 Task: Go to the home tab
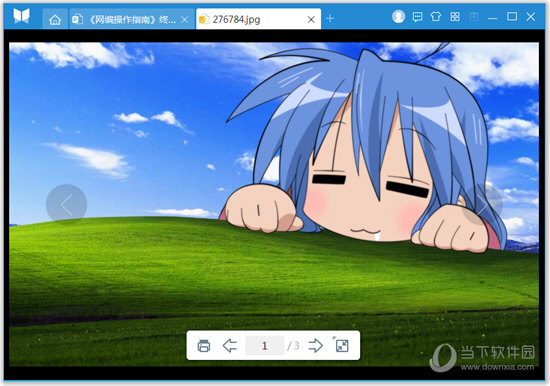[55, 19]
